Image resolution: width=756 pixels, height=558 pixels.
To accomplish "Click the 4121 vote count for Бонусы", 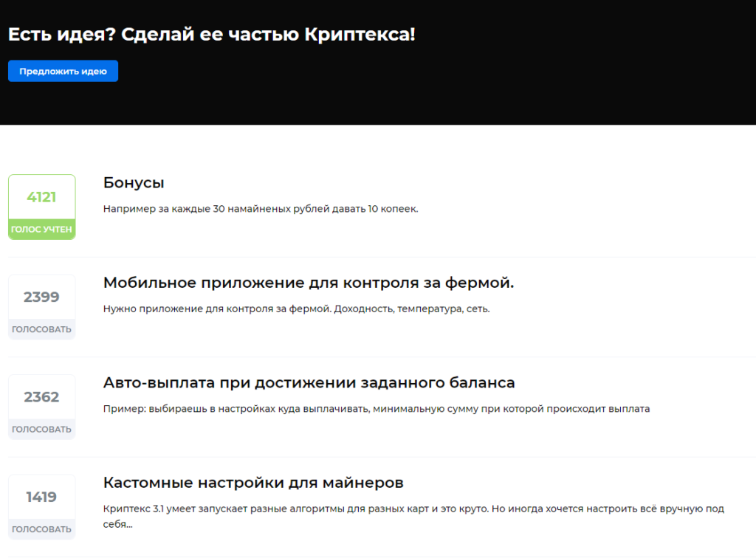I will 41,197.
